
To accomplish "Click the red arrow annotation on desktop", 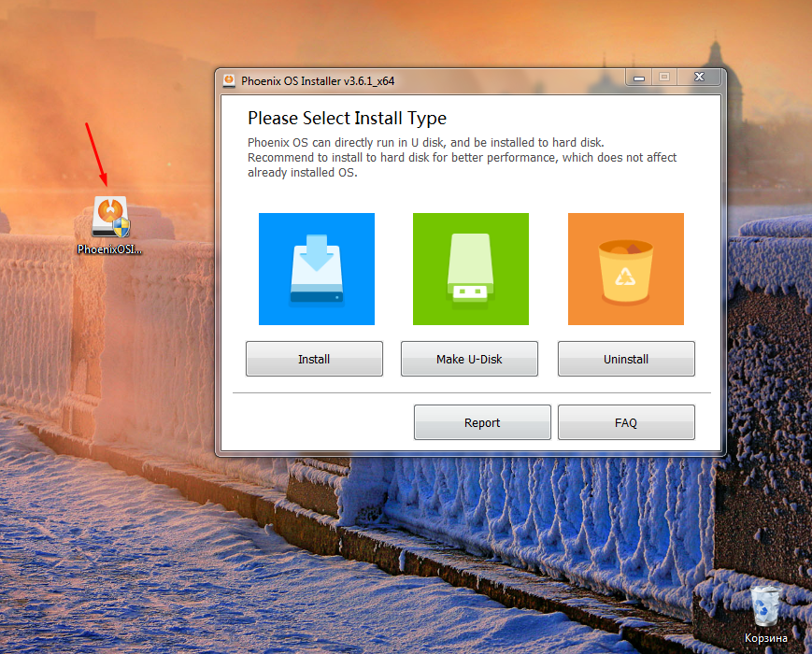I will 96,154.
